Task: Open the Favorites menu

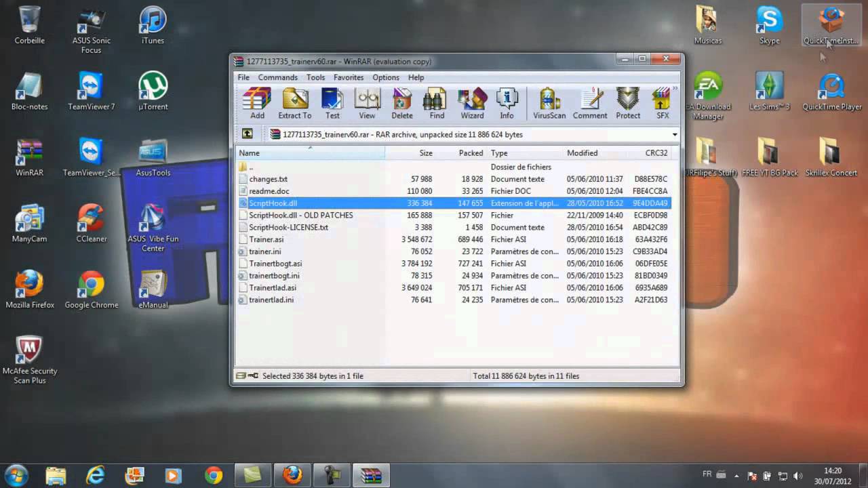Action: pos(349,77)
